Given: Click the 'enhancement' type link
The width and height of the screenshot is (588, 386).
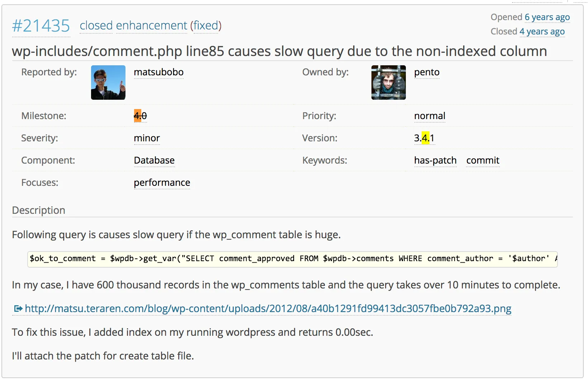Looking at the screenshot, I should (151, 25).
